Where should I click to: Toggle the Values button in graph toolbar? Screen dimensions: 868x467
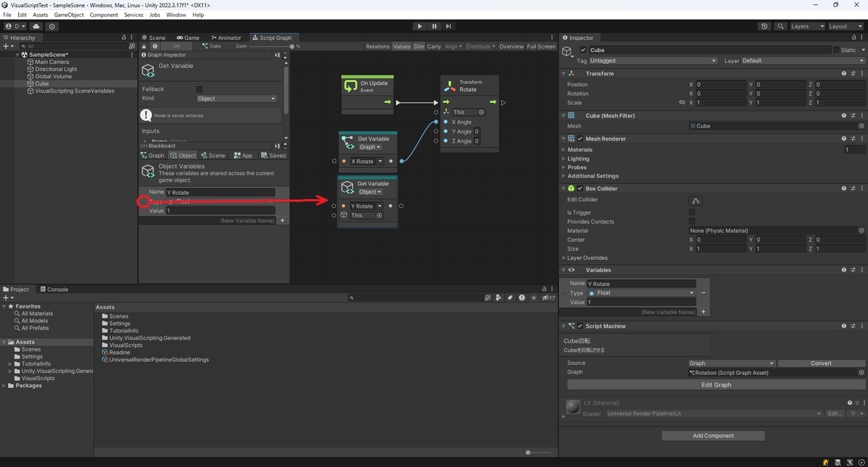tap(401, 46)
